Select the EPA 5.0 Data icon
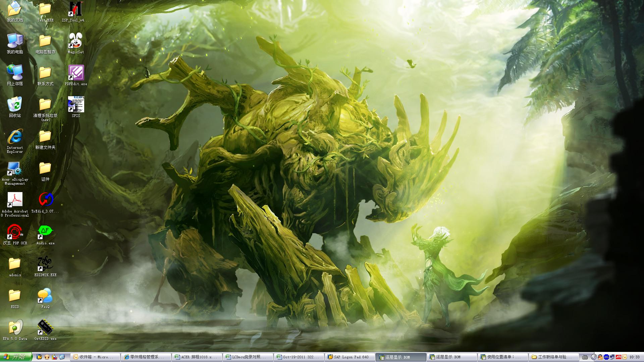 (x=15, y=330)
